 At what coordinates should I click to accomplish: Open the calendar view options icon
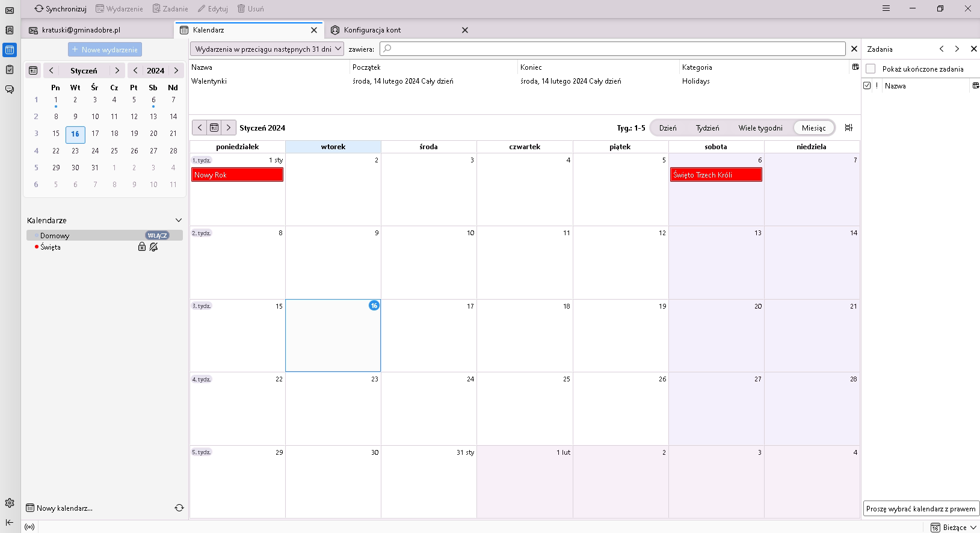(848, 128)
